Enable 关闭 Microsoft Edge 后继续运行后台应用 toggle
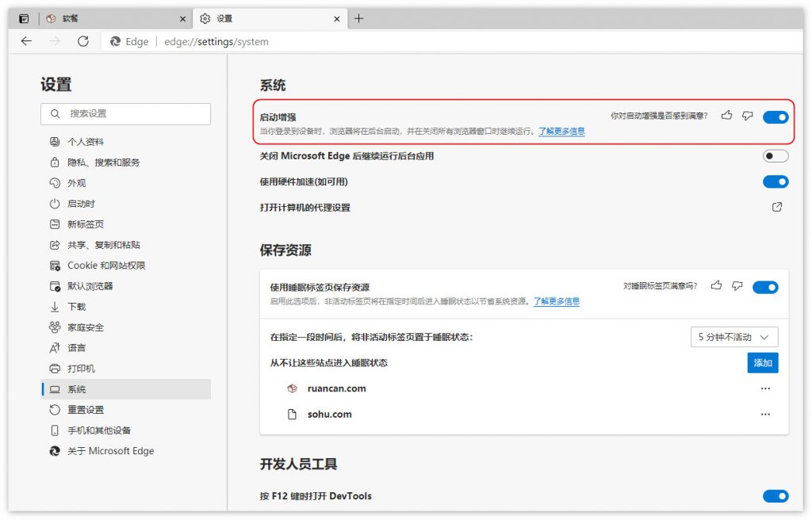 pyautogui.click(x=776, y=156)
